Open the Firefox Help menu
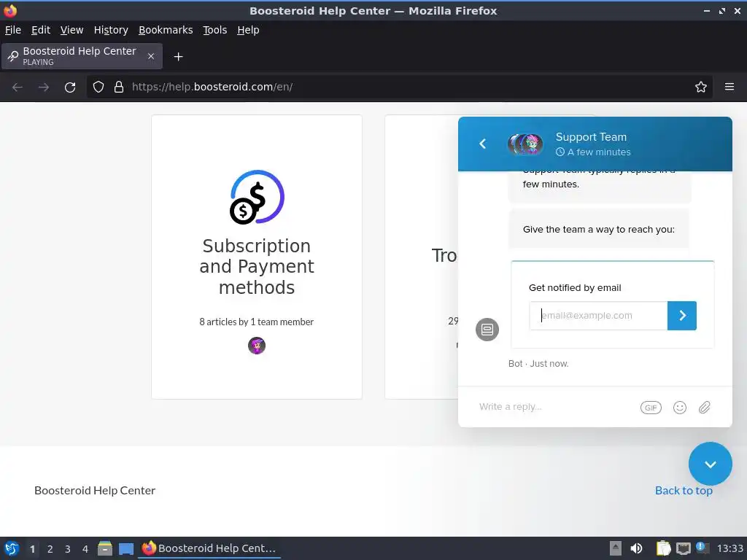Screen dimensions: 747x560 click(248, 30)
